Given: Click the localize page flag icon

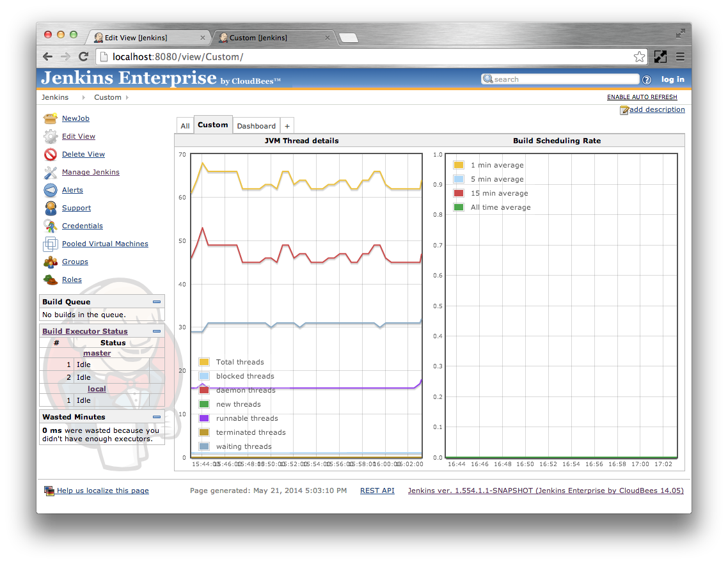Looking at the screenshot, I should pyautogui.click(x=49, y=490).
